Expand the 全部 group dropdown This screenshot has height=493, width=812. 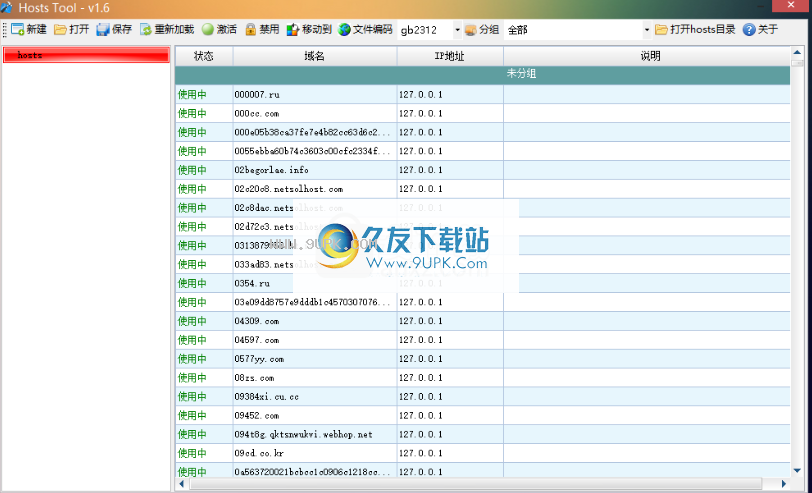pos(647,30)
